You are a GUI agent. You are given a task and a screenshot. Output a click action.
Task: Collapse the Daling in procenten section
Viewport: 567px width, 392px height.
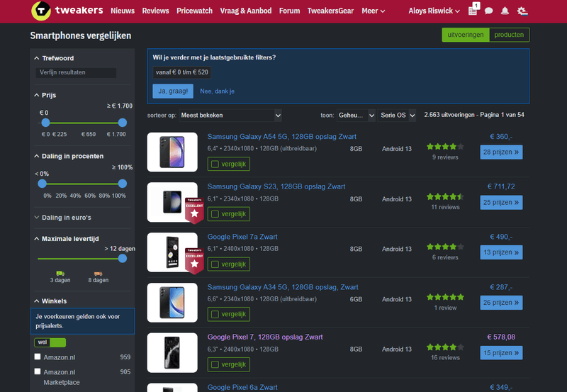69,156
